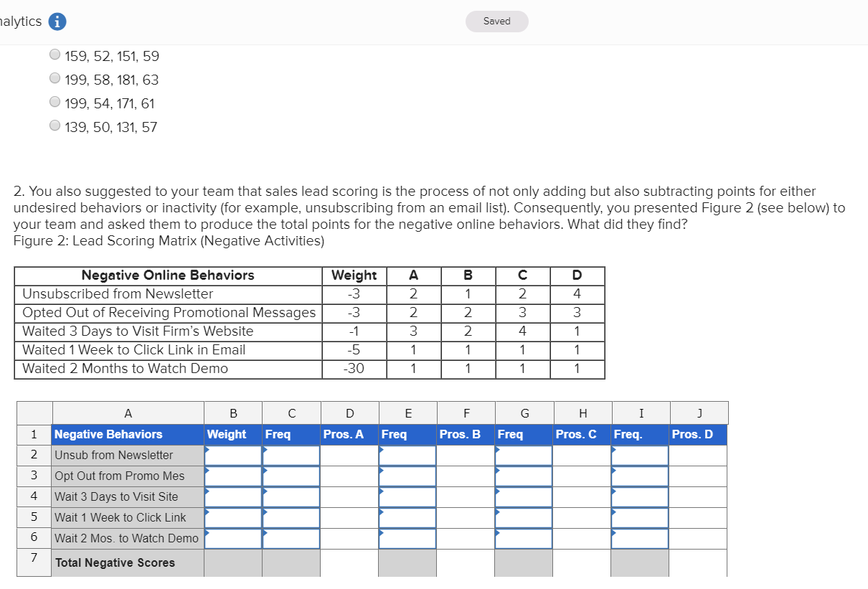
Task: Click the Weight value -5 in Figure 2
Action: 354,350
